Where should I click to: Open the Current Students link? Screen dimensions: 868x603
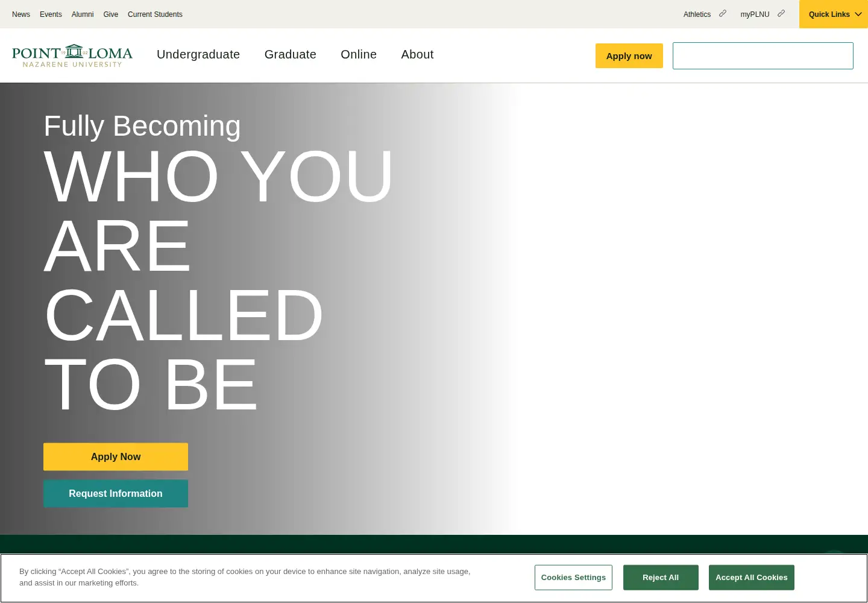[155, 14]
